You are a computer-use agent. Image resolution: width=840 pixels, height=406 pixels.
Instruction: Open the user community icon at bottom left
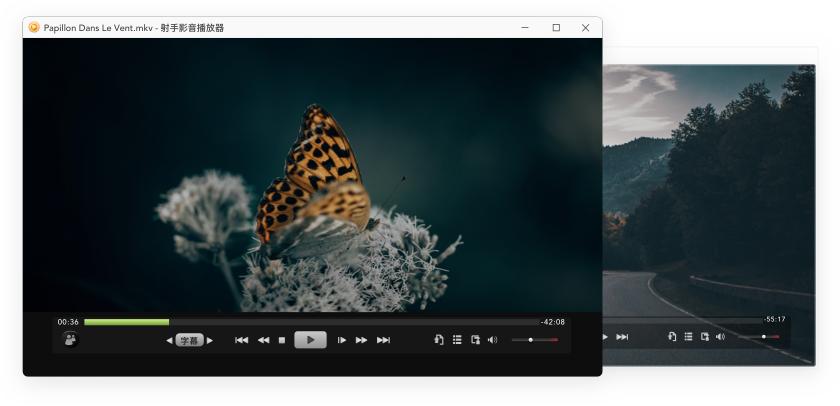(x=70, y=340)
